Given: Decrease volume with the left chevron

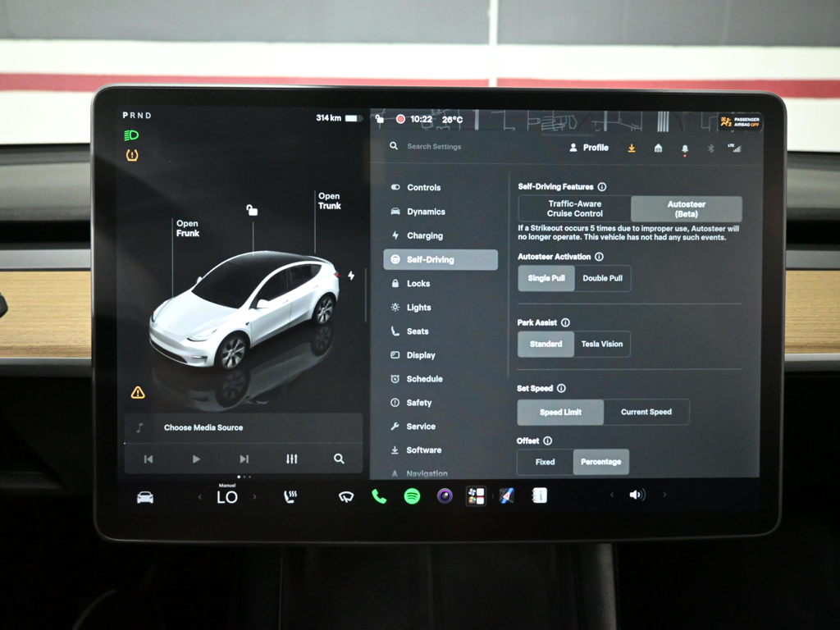Looking at the screenshot, I should click(x=612, y=495).
